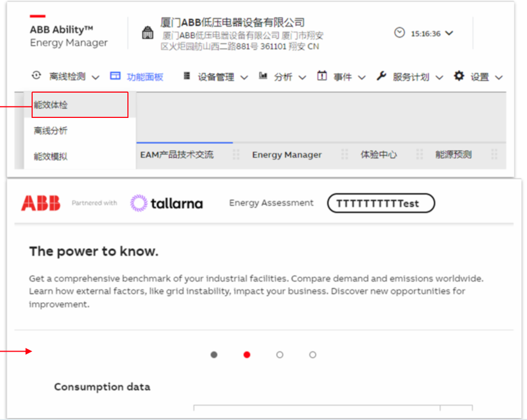Open 离线分析 menu entry
Screen dimensions: 527x420
[51, 131]
